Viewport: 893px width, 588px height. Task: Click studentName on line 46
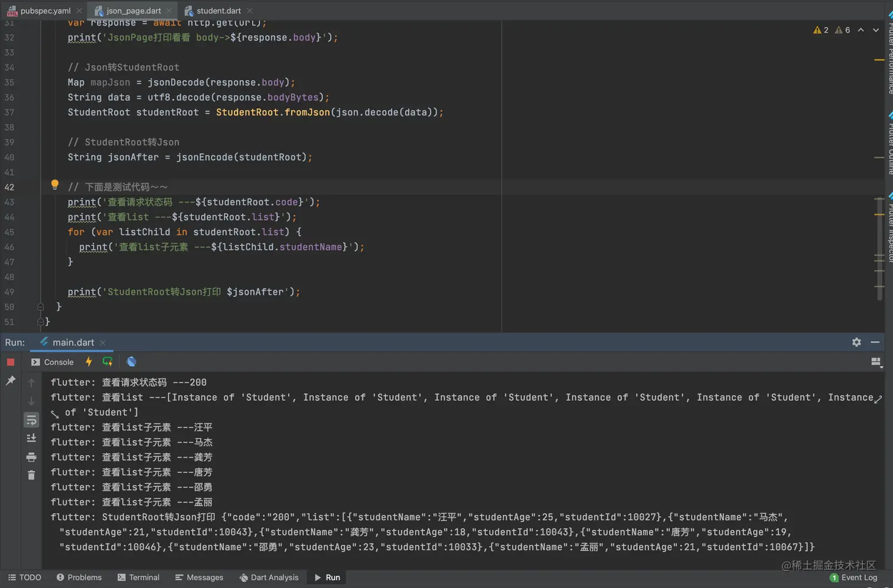tap(311, 247)
